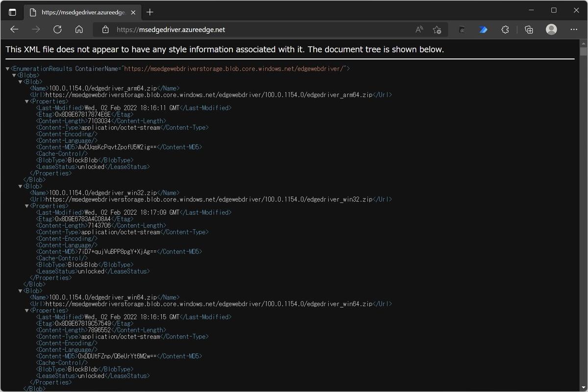Click the 'This XML file does not appear' notice
Viewport: 588px width, 392px height.
click(x=224, y=49)
